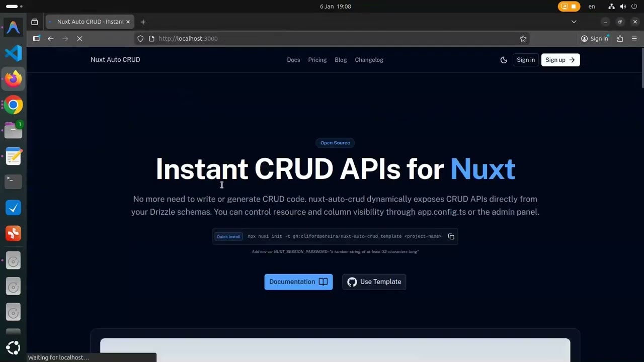Open the Blog section
This screenshot has width=644, height=362.
click(x=341, y=60)
